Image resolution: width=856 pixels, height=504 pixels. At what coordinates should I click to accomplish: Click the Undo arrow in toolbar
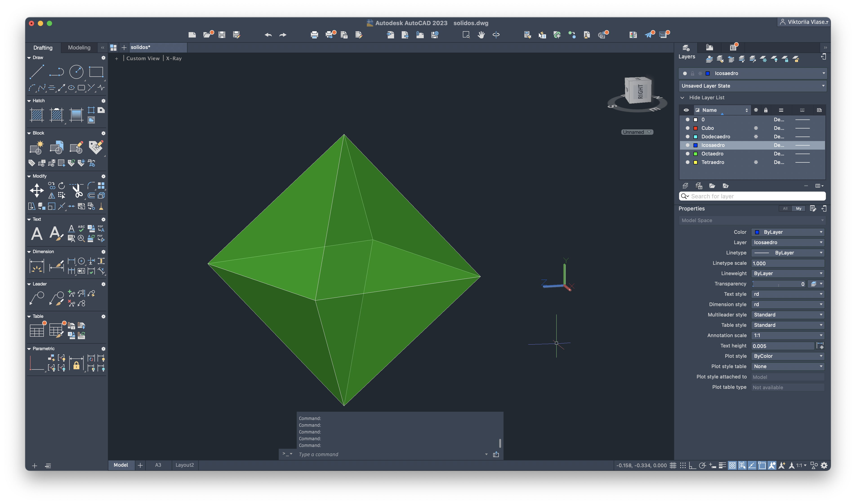(x=268, y=35)
